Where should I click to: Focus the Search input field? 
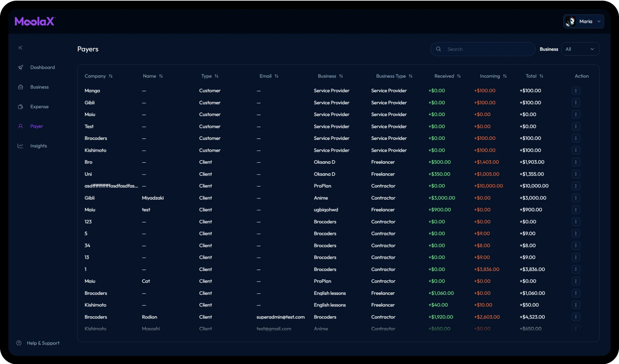pyautogui.click(x=483, y=49)
